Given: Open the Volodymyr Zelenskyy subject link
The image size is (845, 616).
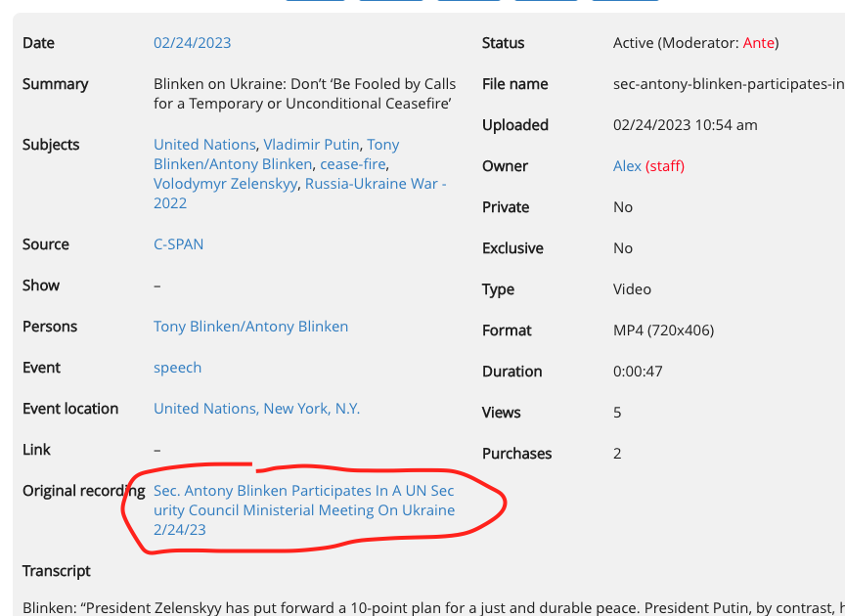Looking at the screenshot, I should 225,184.
